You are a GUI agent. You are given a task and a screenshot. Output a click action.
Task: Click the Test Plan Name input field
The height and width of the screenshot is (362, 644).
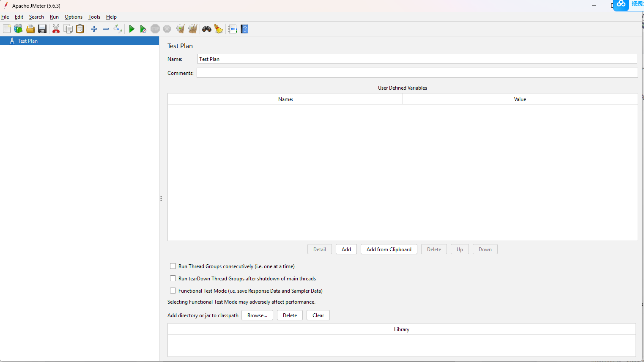417,59
